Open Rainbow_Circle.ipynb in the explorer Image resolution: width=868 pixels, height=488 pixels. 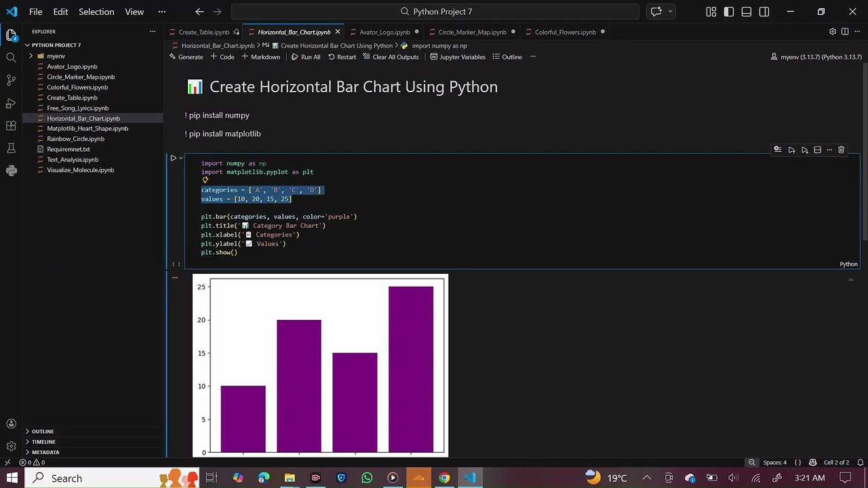75,139
